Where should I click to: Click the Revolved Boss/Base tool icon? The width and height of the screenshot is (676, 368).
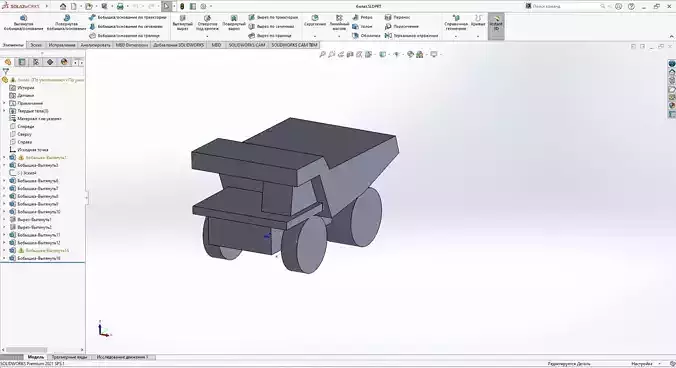(66, 18)
